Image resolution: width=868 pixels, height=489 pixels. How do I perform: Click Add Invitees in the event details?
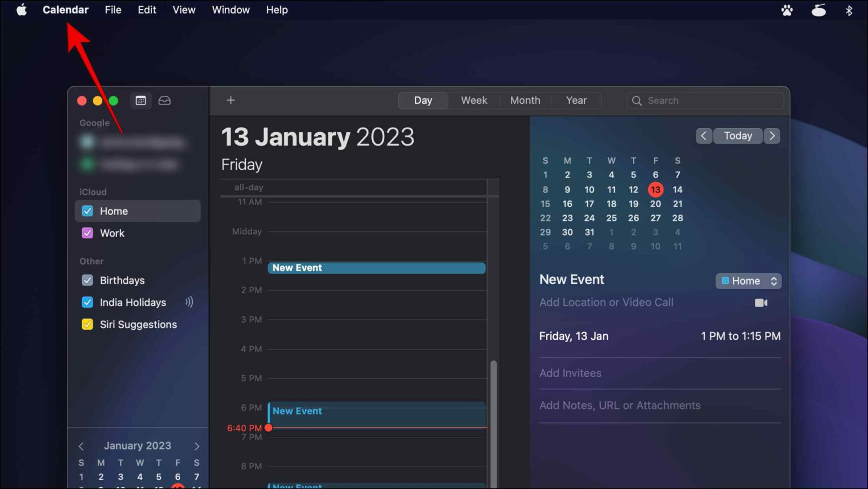click(570, 373)
